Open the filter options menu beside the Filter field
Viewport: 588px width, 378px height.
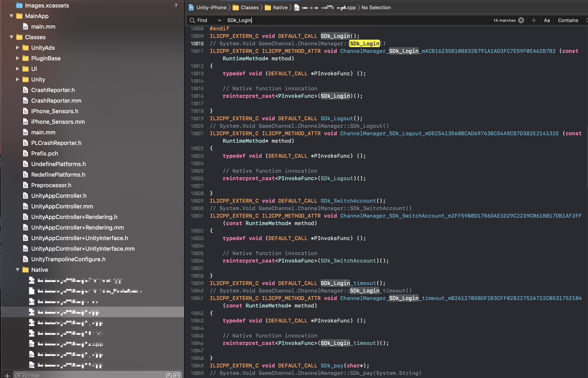point(21,376)
